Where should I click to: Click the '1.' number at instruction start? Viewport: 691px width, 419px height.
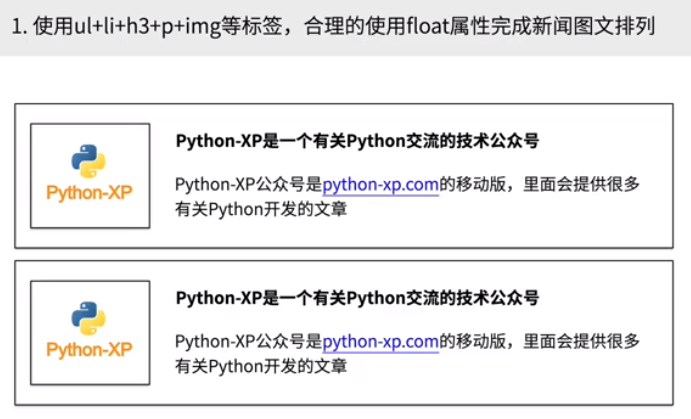coord(19,26)
